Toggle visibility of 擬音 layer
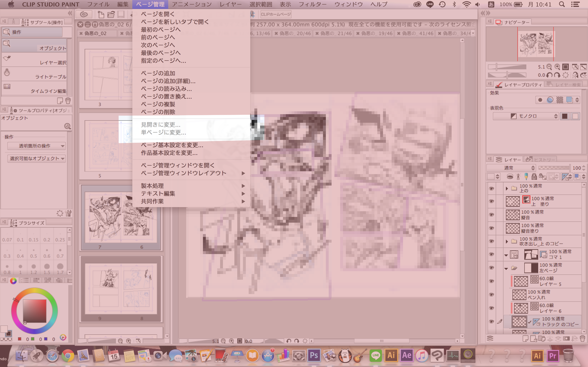This screenshot has width=588, height=367. [x=492, y=214]
